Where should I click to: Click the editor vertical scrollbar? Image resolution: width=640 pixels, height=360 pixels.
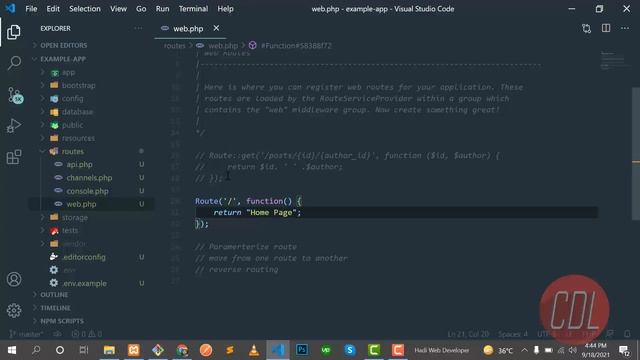pyautogui.click(x=636, y=154)
